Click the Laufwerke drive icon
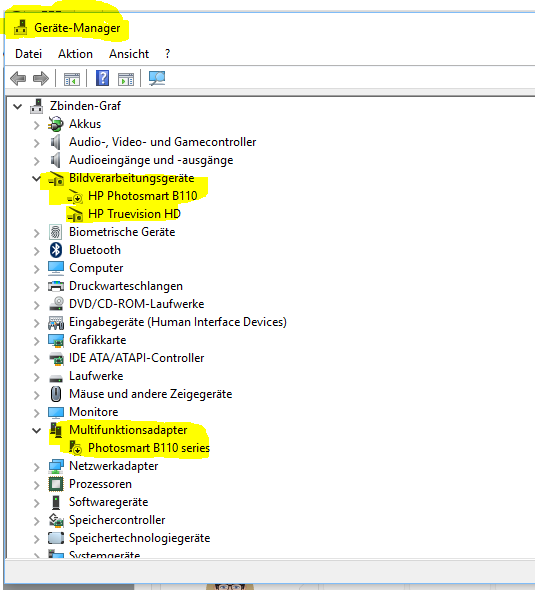The height and width of the screenshot is (590, 535). [x=56, y=378]
